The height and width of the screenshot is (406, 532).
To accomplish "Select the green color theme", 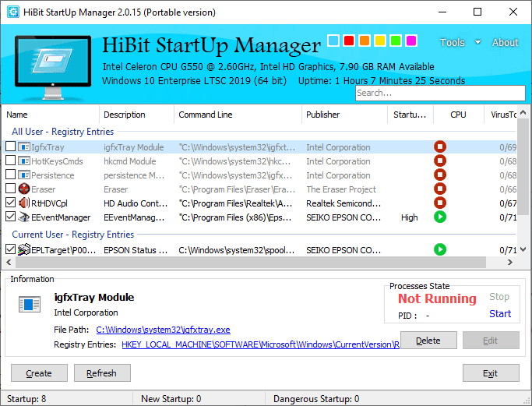I will (x=396, y=41).
